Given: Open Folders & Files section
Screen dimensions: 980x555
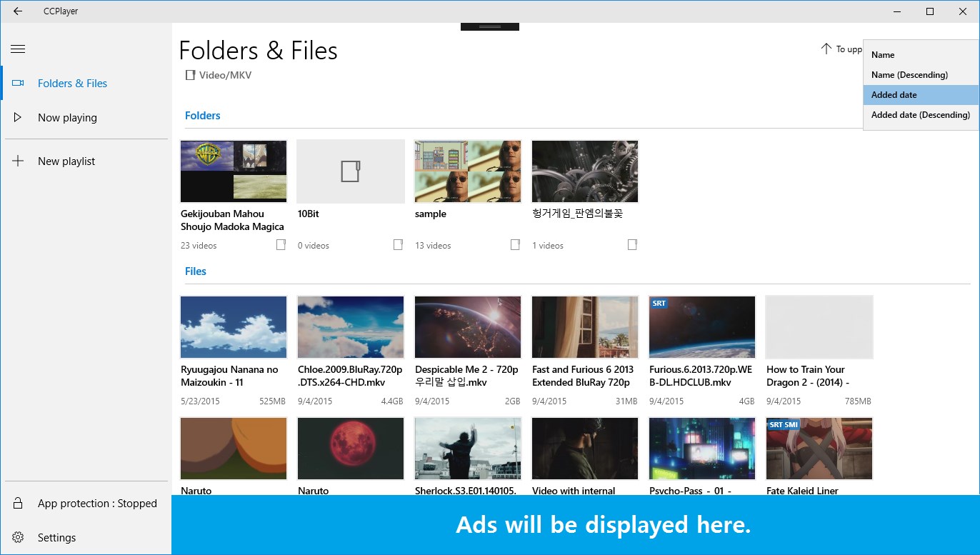Looking at the screenshot, I should click(x=86, y=84).
